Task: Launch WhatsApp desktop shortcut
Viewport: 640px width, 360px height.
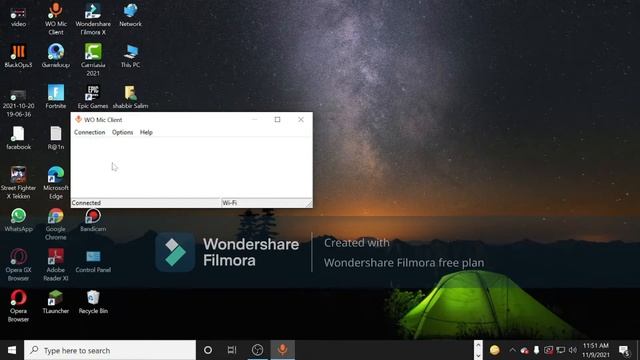Action: click(x=18, y=220)
